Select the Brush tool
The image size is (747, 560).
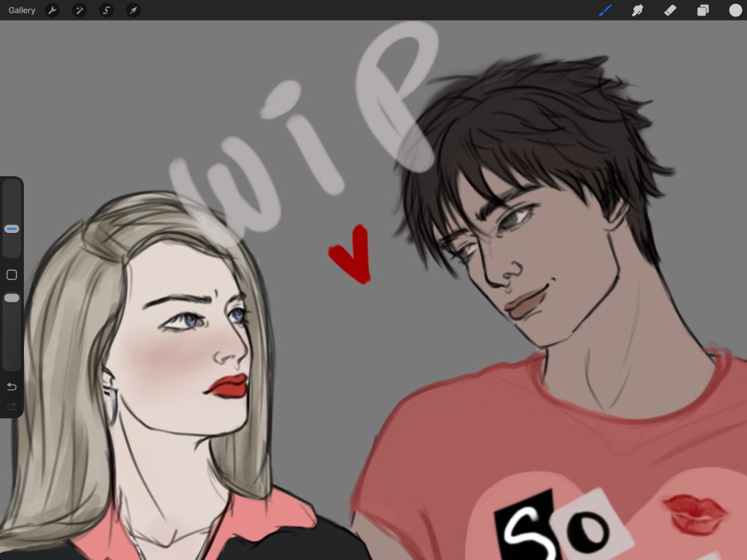tap(605, 10)
